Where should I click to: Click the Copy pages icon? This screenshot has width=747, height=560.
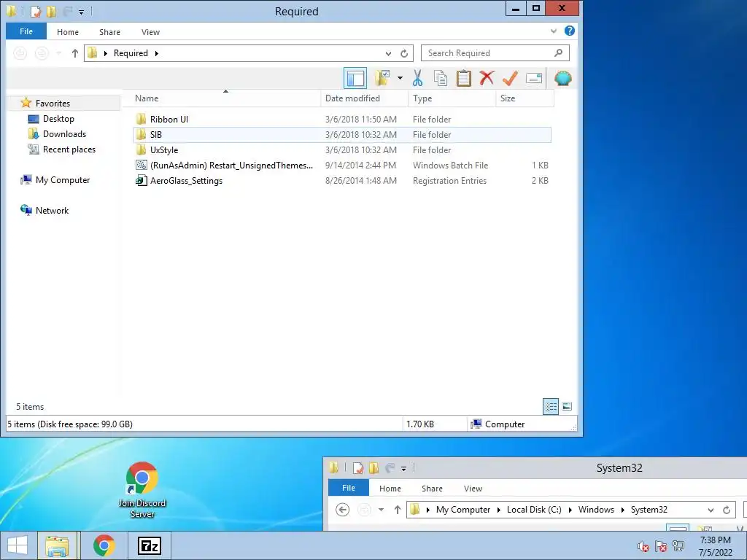[441, 78]
